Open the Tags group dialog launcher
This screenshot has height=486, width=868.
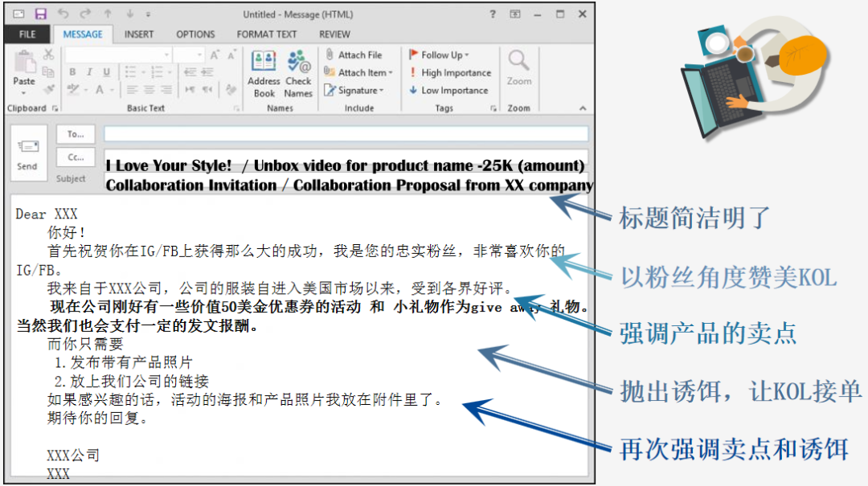coord(493,108)
